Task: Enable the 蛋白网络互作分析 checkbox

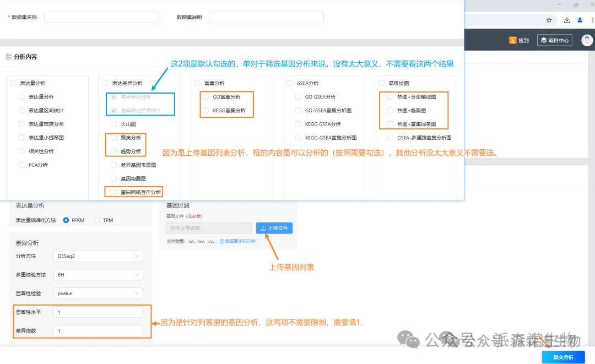Action: [x=114, y=192]
